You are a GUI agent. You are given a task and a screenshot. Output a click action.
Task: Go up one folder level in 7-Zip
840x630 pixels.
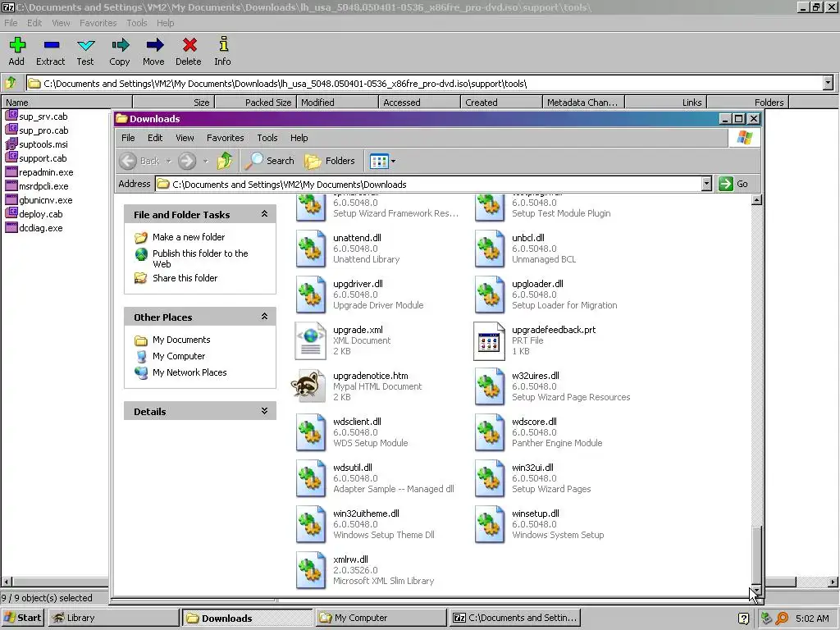click(11, 83)
